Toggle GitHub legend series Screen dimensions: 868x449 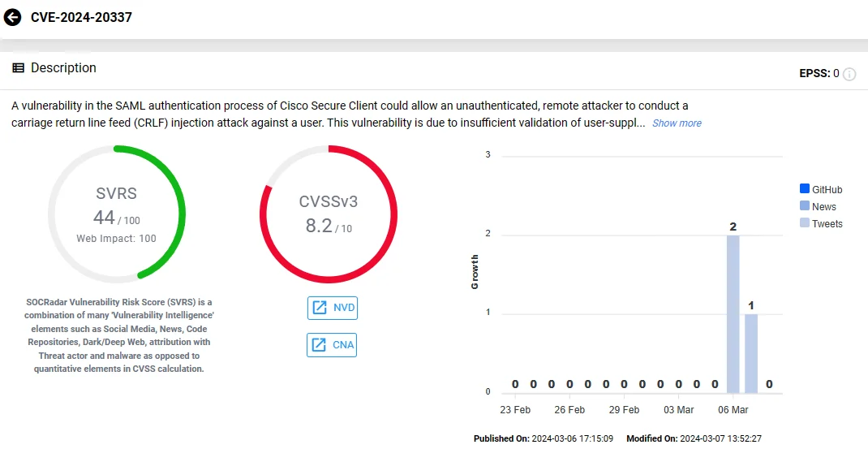pyautogui.click(x=821, y=189)
